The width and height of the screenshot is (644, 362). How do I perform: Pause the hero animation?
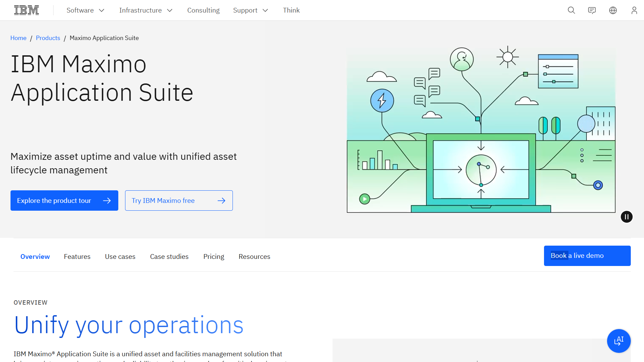627,217
